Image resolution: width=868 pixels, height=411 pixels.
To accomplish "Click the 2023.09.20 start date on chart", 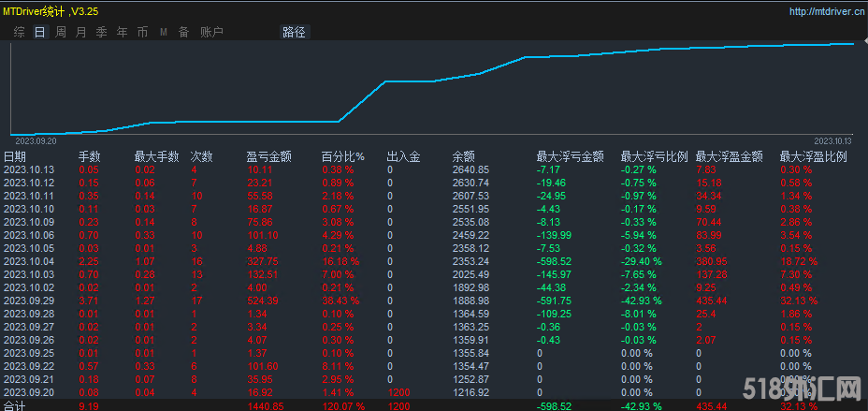I will 36,139.
